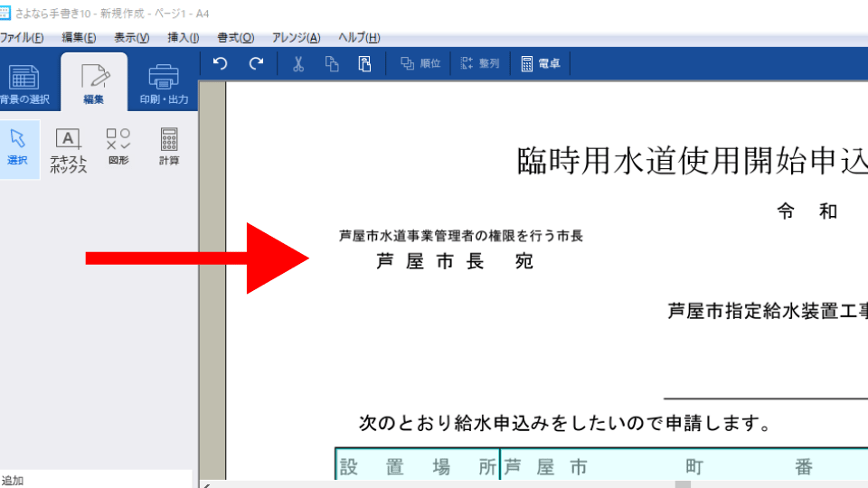The height and width of the screenshot is (488, 868).
Task: Open the 挿入(I) menu
Action: (184, 38)
